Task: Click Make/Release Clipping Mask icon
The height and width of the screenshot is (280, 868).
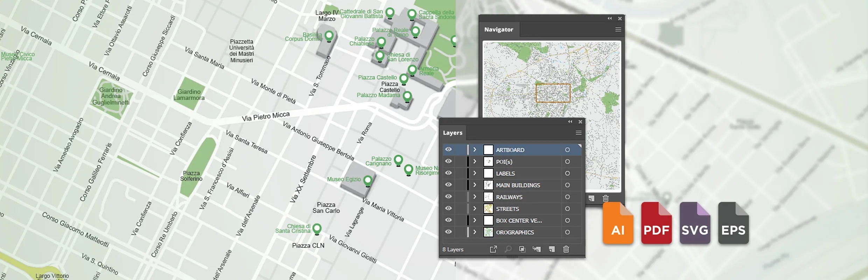Action: pyautogui.click(x=522, y=249)
